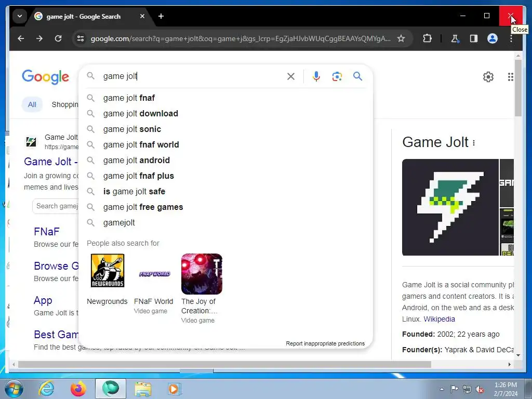Close the game jolt Google Search tab

pyautogui.click(x=142, y=16)
